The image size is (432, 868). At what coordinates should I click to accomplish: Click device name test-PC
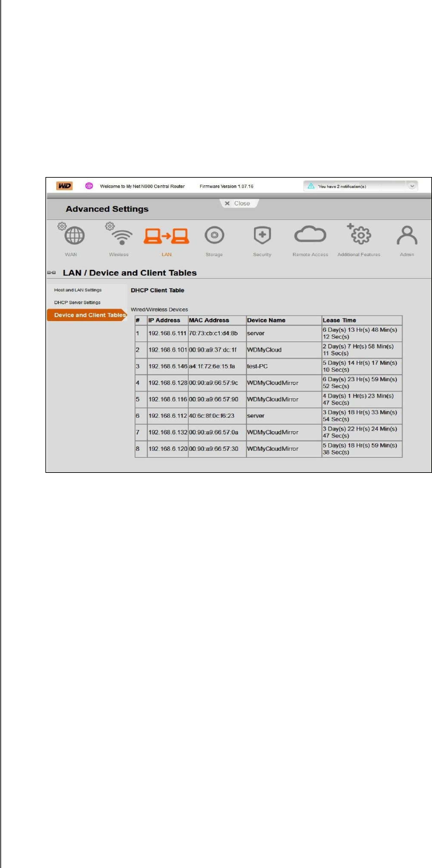pos(257,366)
